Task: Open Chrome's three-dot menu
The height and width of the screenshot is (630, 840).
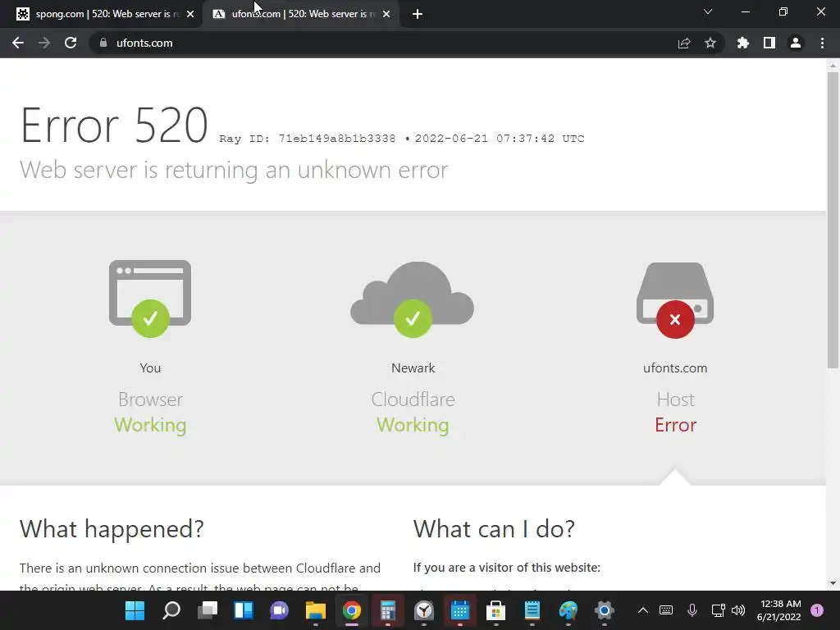Action: point(822,43)
